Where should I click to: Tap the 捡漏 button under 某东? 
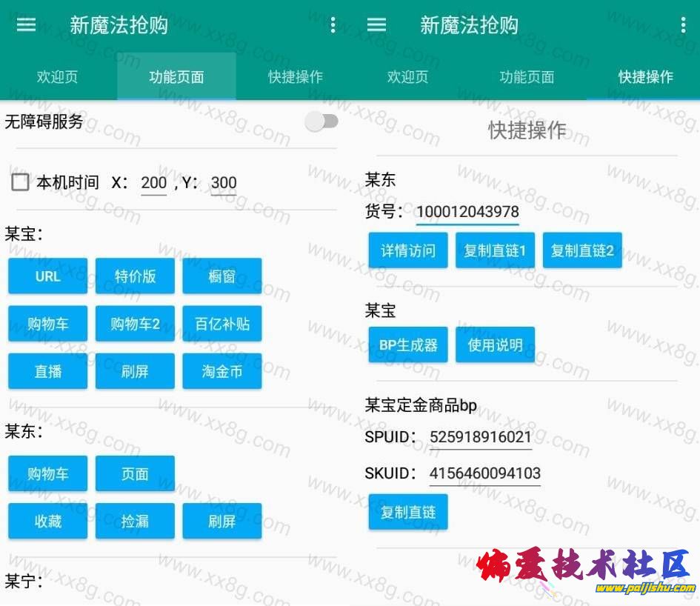tap(135, 521)
